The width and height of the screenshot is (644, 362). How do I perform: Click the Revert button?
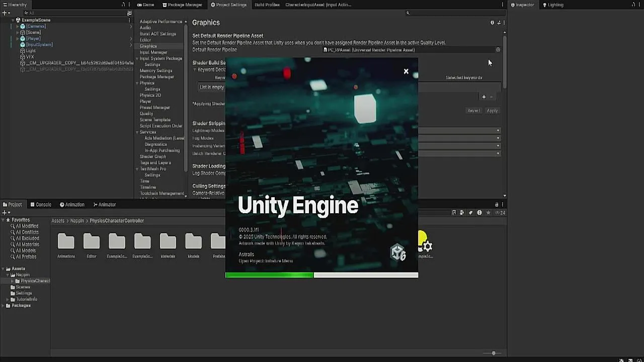pos(473,111)
